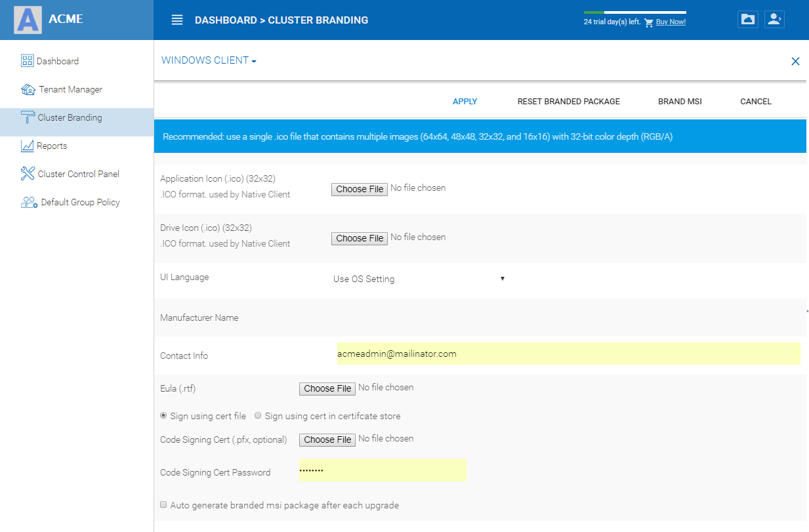Click the BRAND MSI button
Image resolution: width=809 pixels, height=532 pixels.
(x=680, y=102)
